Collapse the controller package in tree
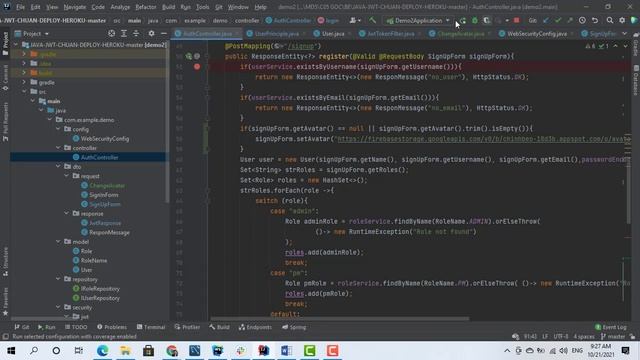The width and height of the screenshot is (640, 360). 58,148
